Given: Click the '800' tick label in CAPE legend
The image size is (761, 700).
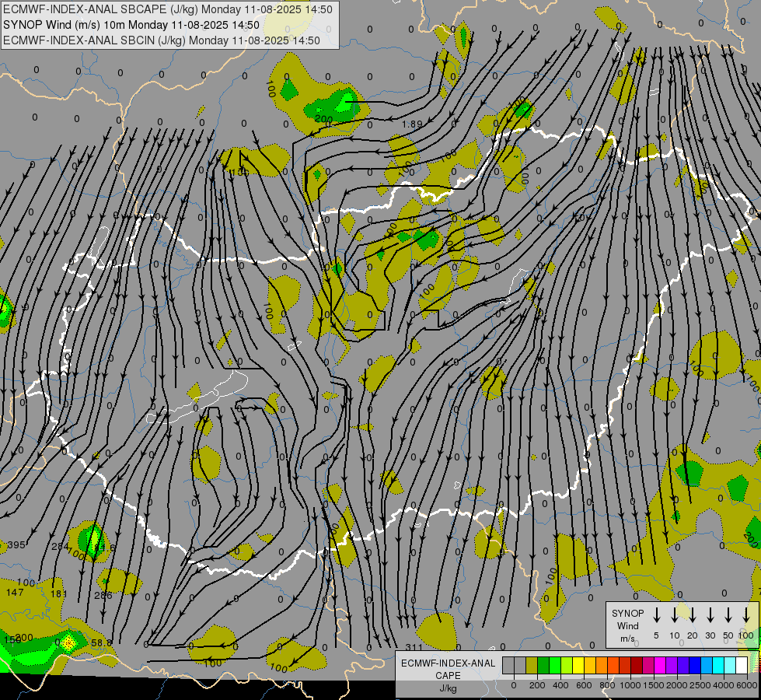Looking at the screenshot, I should pos(607,685).
